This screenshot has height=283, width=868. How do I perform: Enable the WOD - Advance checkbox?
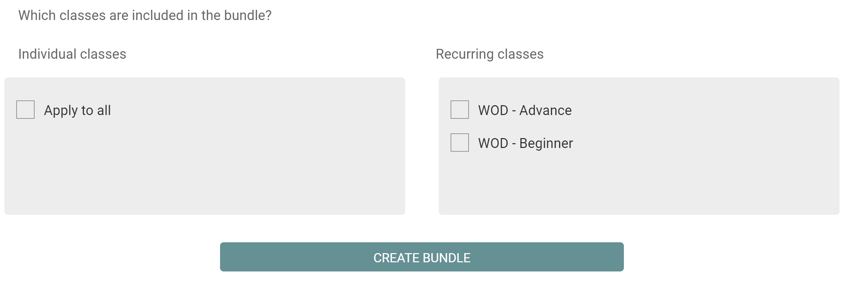(460, 110)
